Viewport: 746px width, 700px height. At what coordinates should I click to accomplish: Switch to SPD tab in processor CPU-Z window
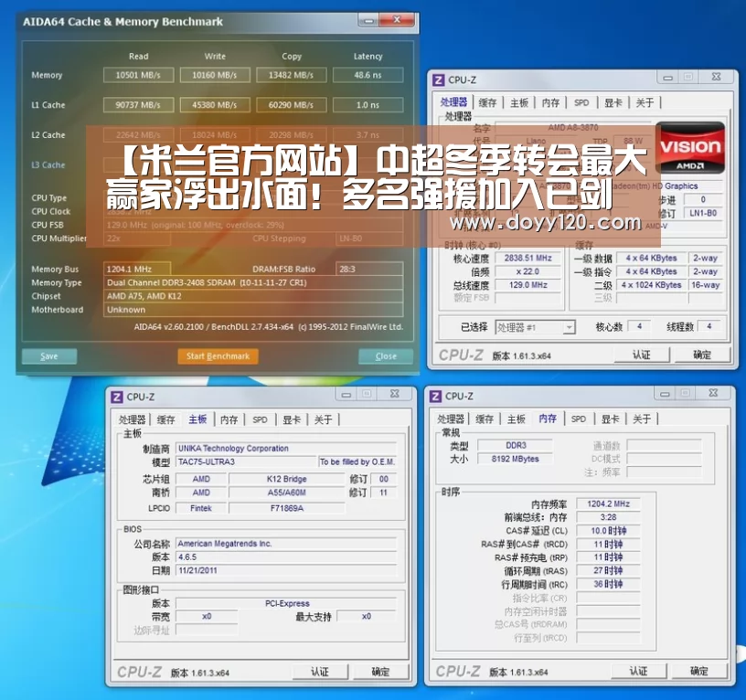[x=581, y=102]
